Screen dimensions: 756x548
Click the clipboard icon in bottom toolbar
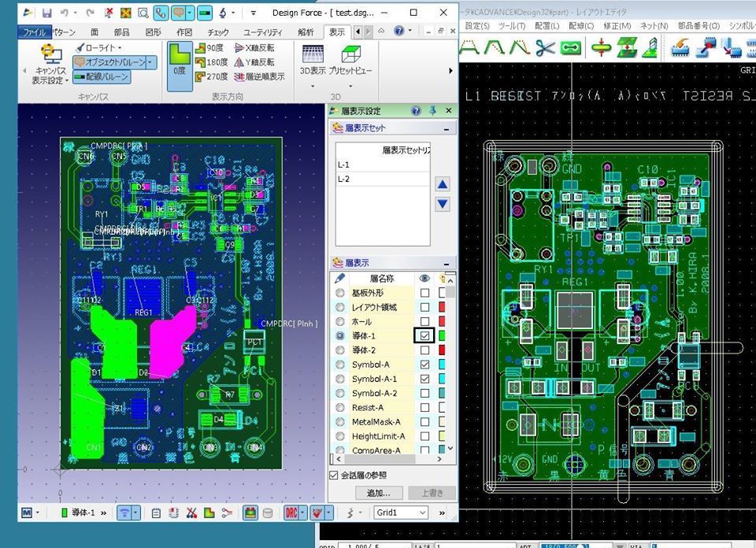(156, 513)
